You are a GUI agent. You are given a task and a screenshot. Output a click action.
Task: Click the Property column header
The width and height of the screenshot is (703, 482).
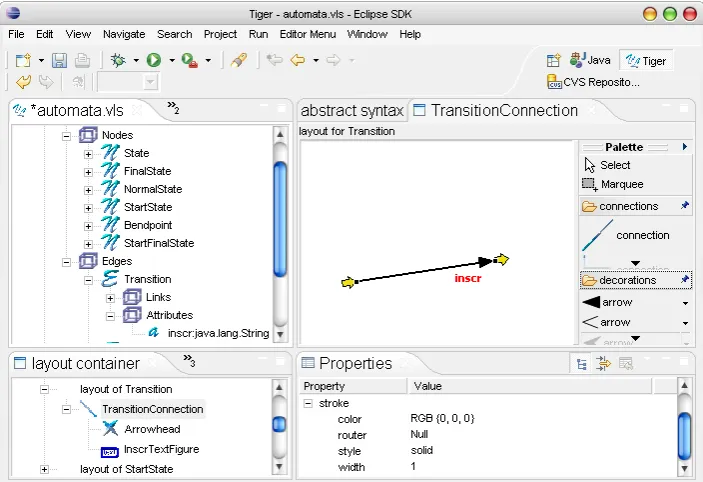pyautogui.click(x=353, y=386)
